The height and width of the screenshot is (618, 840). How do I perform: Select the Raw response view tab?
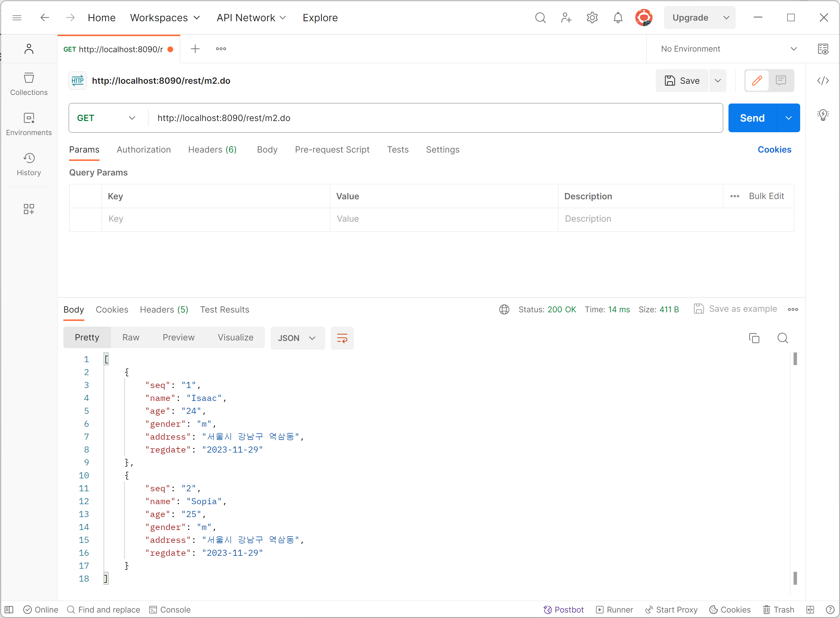130,338
